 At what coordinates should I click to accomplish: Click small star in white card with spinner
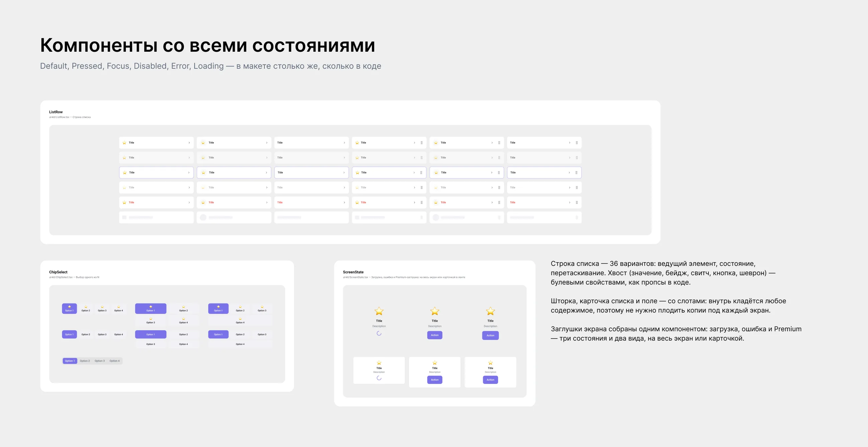[x=379, y=363]
